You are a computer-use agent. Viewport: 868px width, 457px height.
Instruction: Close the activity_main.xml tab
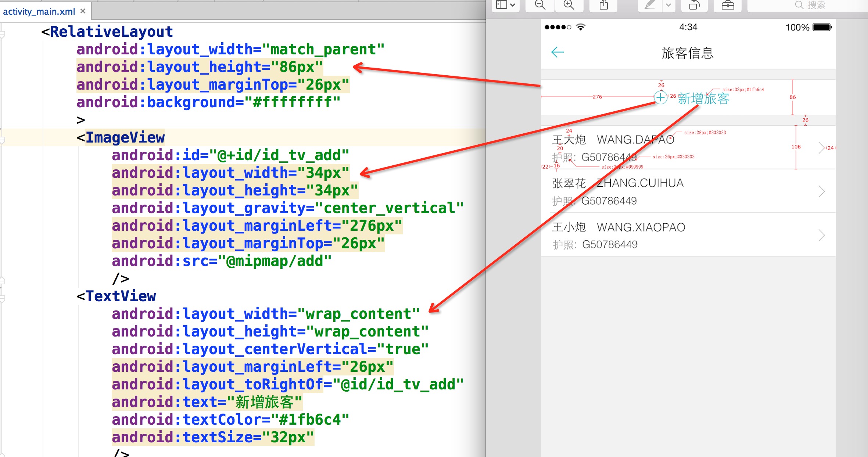(83, 11)
